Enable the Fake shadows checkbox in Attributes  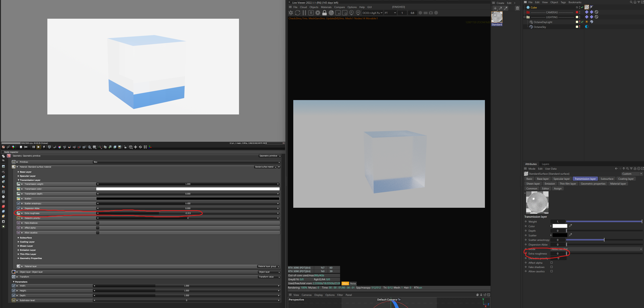[x=552, y=267]
